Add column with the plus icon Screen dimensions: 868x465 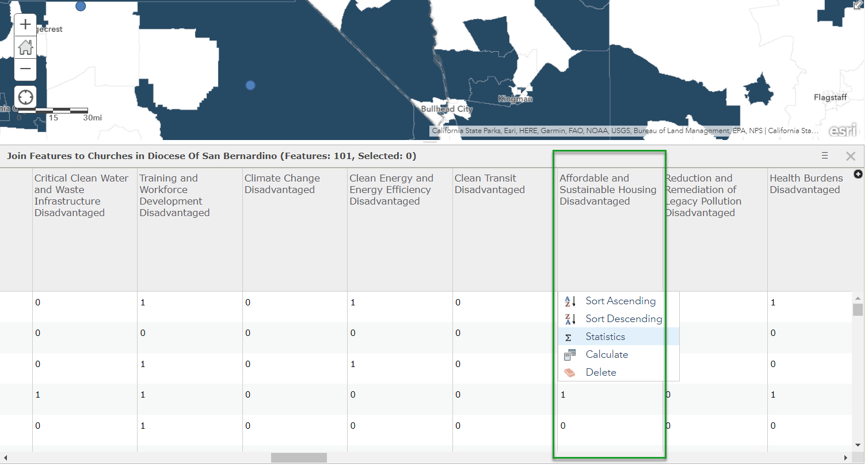(858, 175)
